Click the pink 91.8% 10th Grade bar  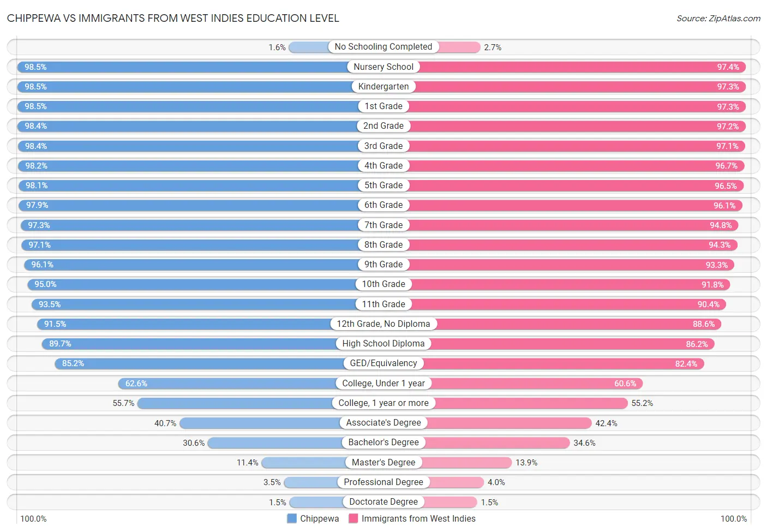point(571,284)
